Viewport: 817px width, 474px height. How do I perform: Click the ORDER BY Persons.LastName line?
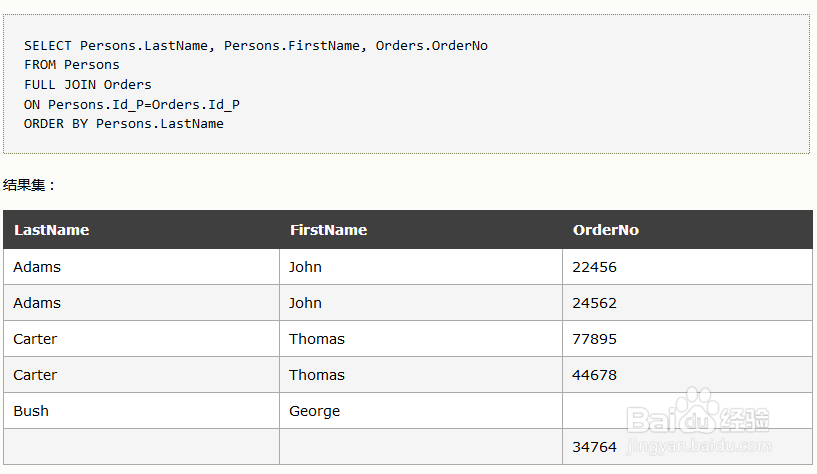(123, 124)
